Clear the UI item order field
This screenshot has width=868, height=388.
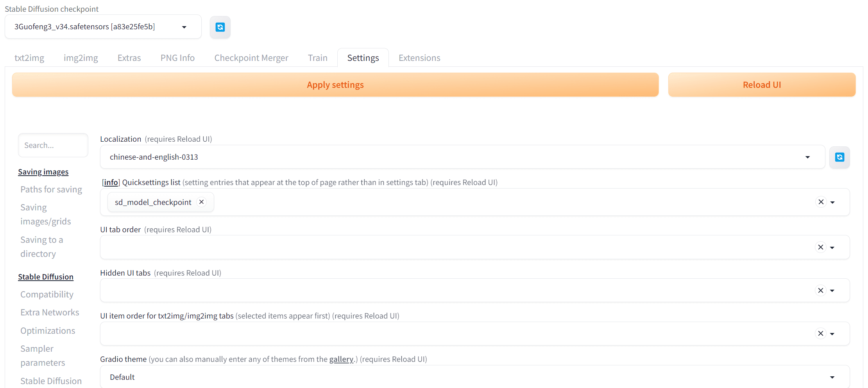tap(821, 334)
